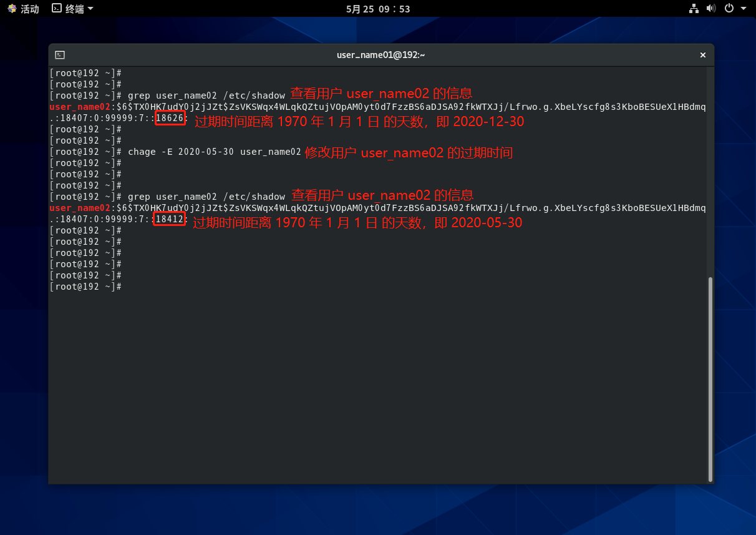This screenshot has width=756, height=535.
Task: Click the chage -E 2020-05-30 command
Action: coord(214,152)
